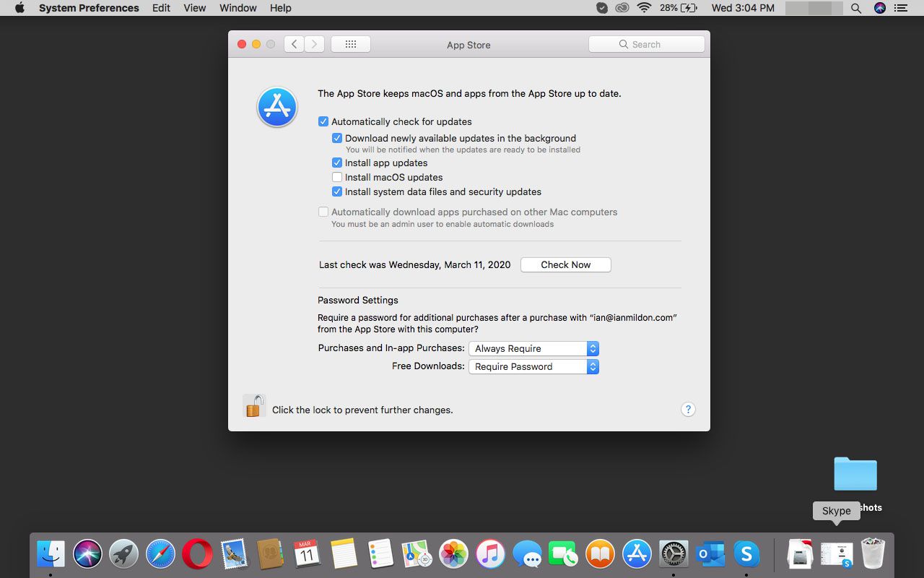Uncheck Automatically check for updates
Image resolution: width=924 pixels, height=578 pixels.
323,121
